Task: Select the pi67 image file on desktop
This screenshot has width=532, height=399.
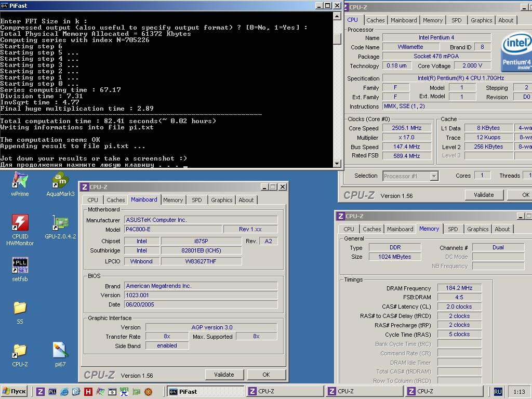Action: tap(60, 355)
